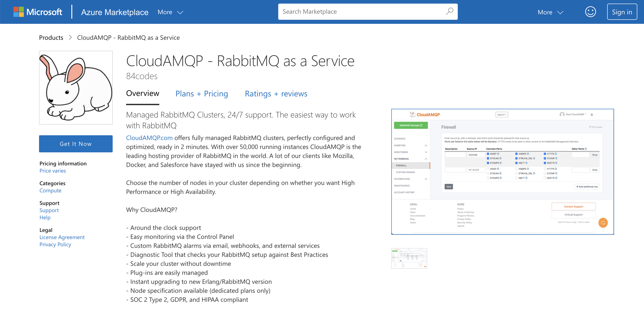This screenshot has width=644, height=311.
Task: Open the Privacy Policy link
Action: (x=55, y=245)
